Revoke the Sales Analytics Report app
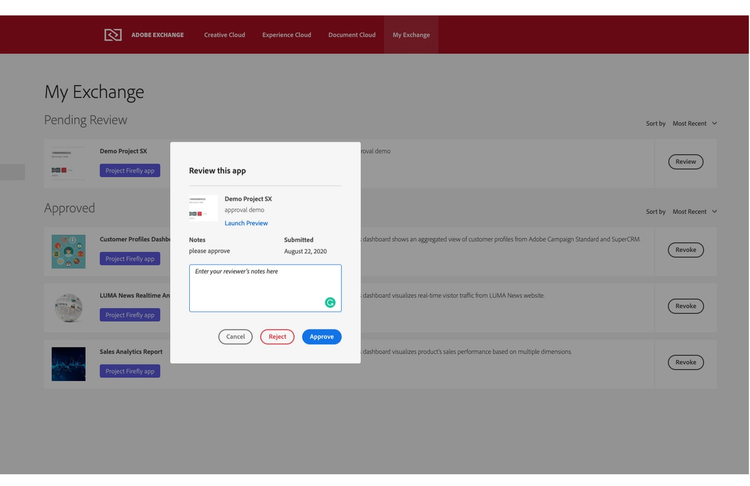750x486 pixels. click(x=685, y=362)
